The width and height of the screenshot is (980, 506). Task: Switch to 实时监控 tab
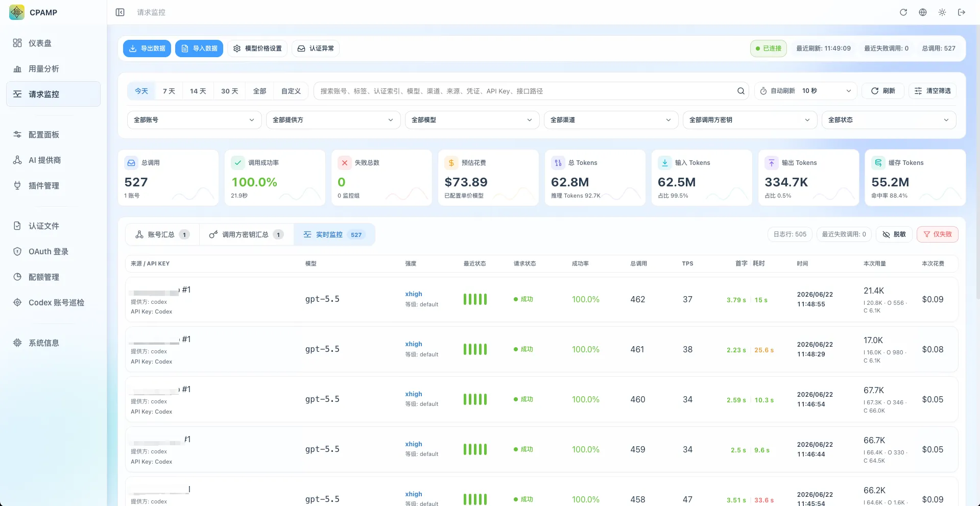334,235
